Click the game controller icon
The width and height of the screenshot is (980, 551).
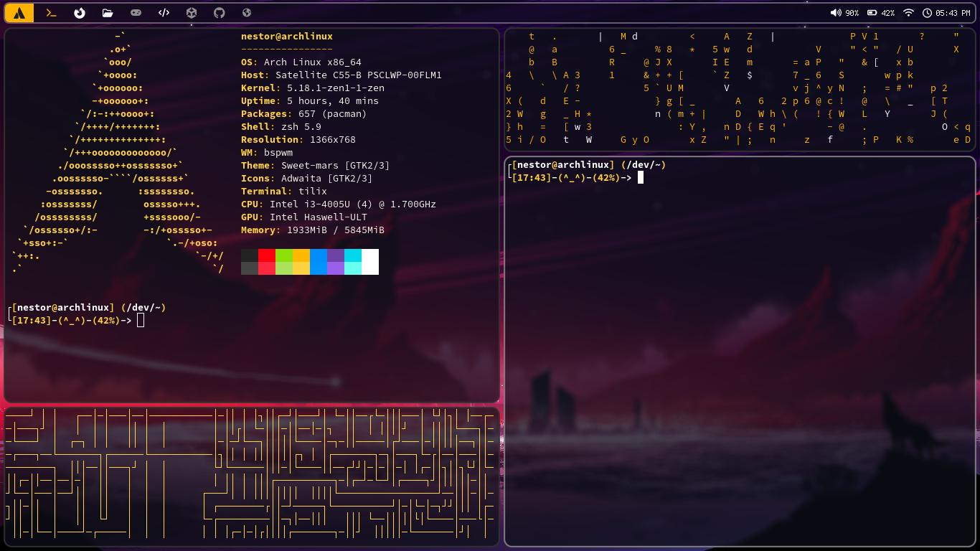[136, 12]
